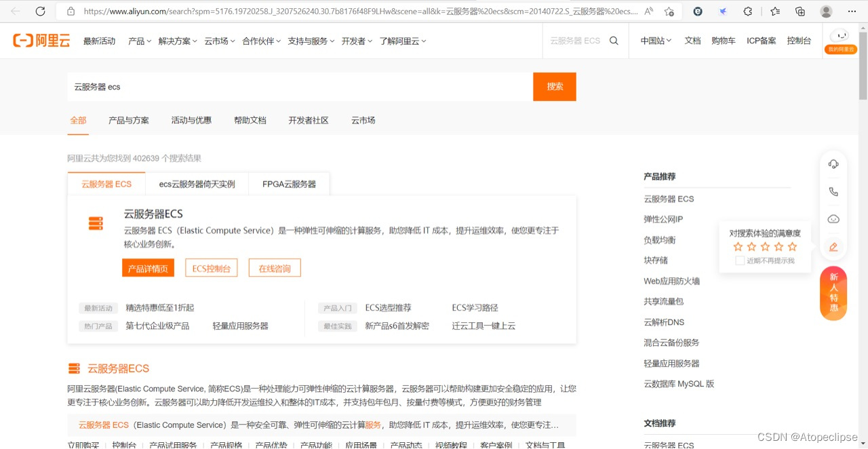Click the orange icon beside second 云服务器ECS result
The image size is (868, 449).
point(74,368)
